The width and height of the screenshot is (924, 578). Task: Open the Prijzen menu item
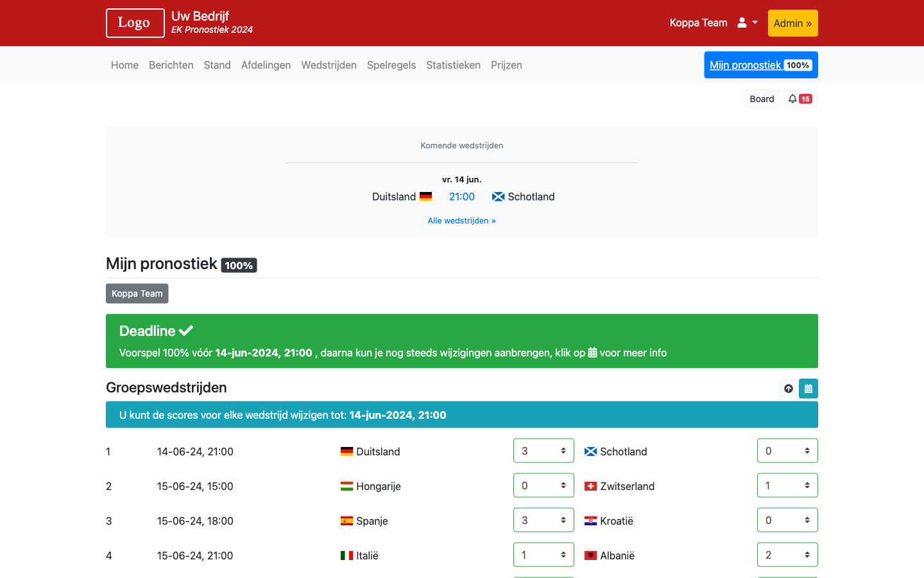[506, 65]
